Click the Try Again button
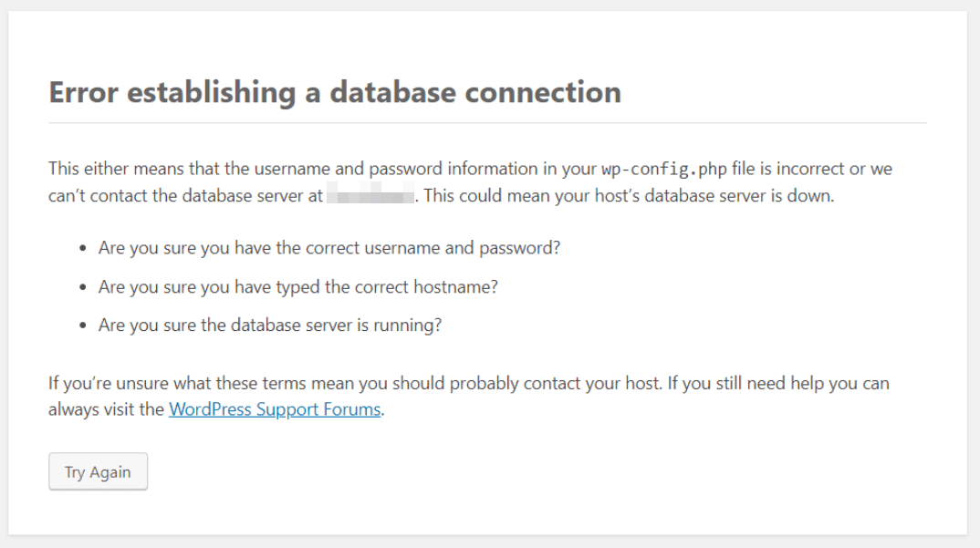The image size is (980, 548). point(98,471)
